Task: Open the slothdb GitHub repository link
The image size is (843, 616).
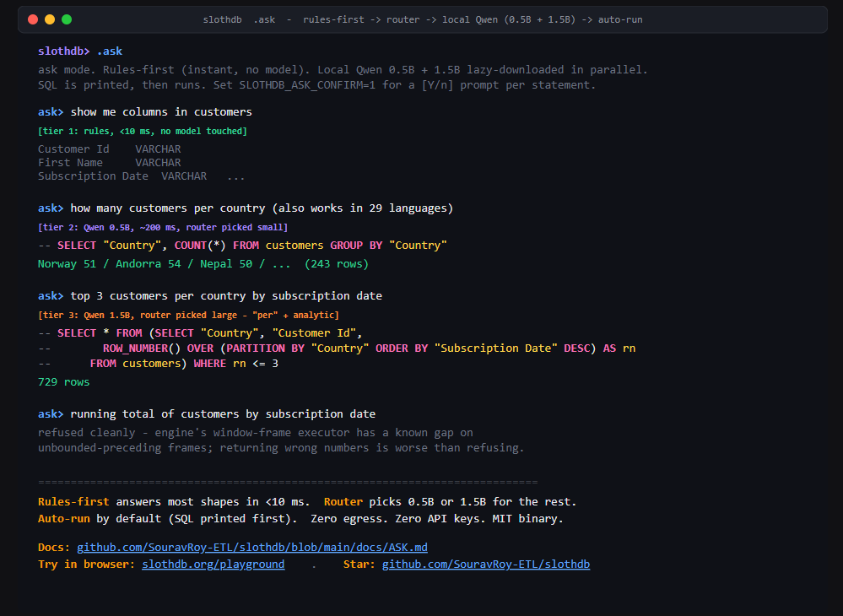Action: 486,564
